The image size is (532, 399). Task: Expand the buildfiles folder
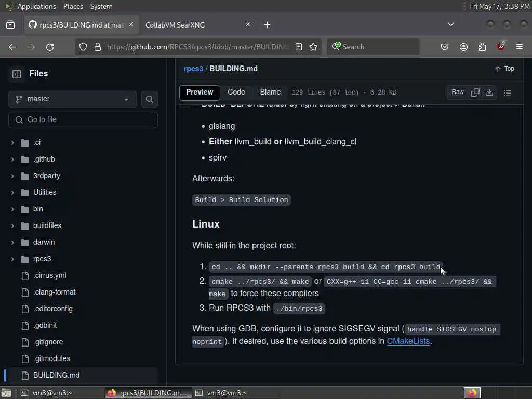12,225
